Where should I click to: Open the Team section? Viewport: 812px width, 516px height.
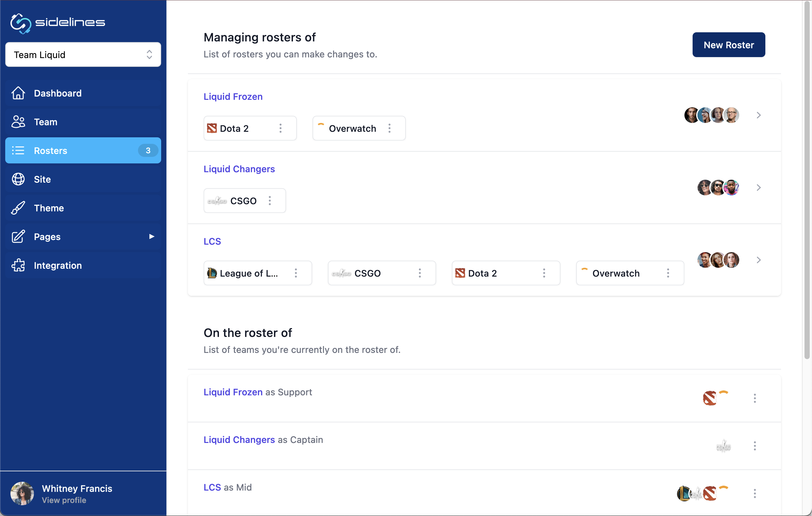click(x=83, y=122)
